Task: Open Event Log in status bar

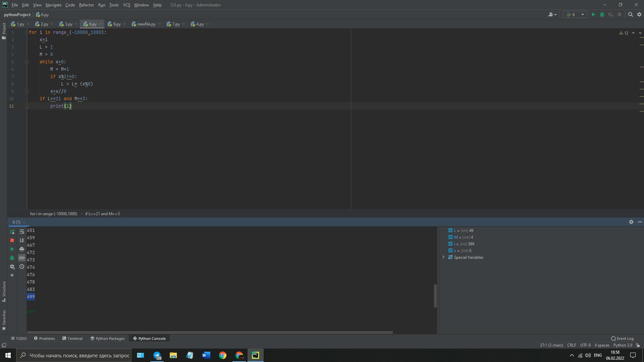Action: pyautogui.click(x=622, y=339)
